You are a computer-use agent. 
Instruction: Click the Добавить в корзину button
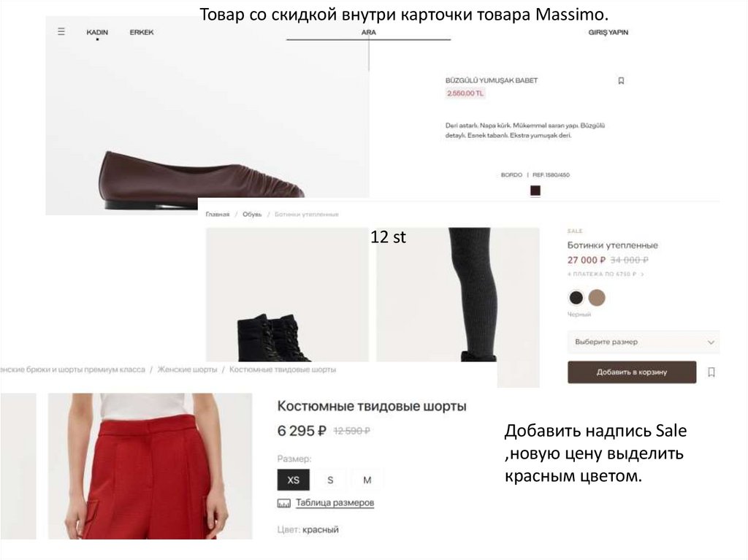pyautogui.click(x=632, y=372)
